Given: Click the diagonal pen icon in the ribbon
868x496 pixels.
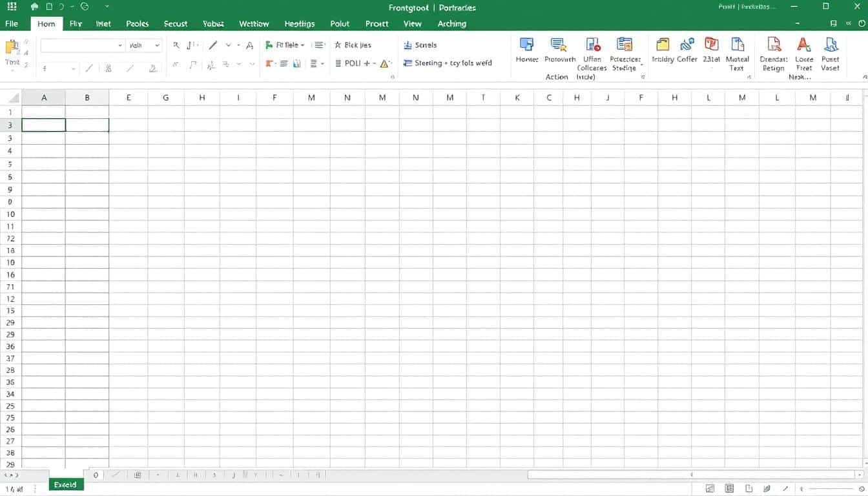Looking at the screenshot, I should point(213,45).
